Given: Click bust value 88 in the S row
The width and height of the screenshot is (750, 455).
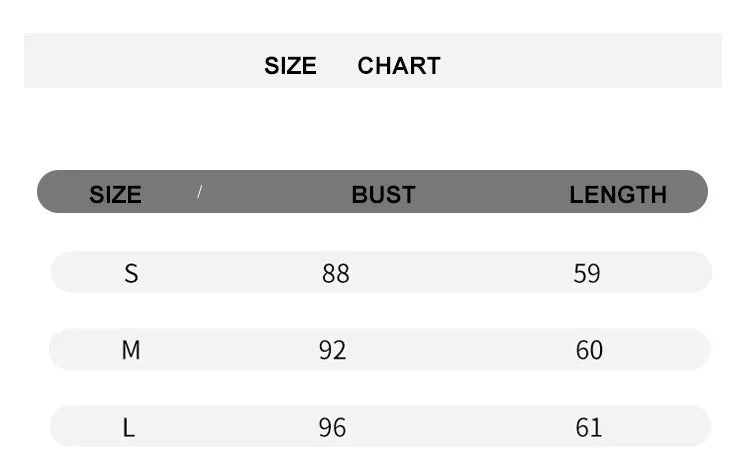Looking at the screenshot, I should click(x=336, y=273).
